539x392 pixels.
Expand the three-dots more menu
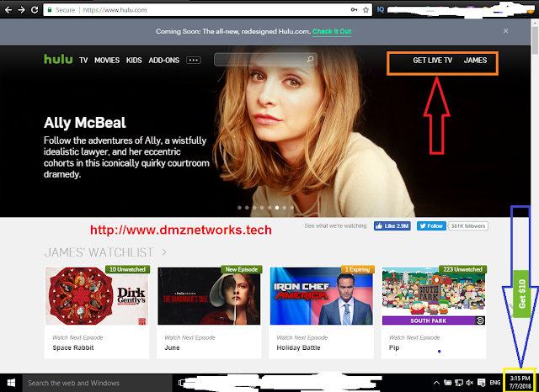[194, 60]
